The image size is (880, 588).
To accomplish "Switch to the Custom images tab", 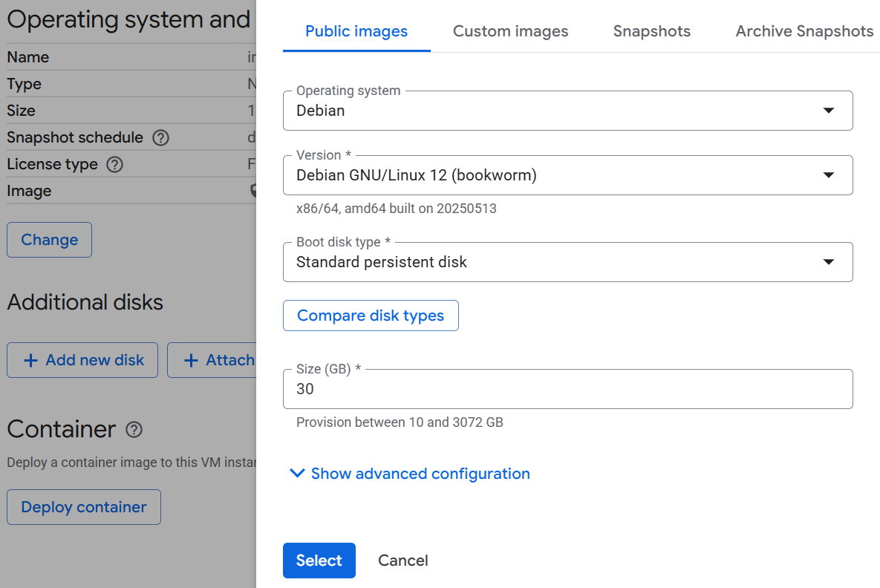I will [x=510, y=31].
